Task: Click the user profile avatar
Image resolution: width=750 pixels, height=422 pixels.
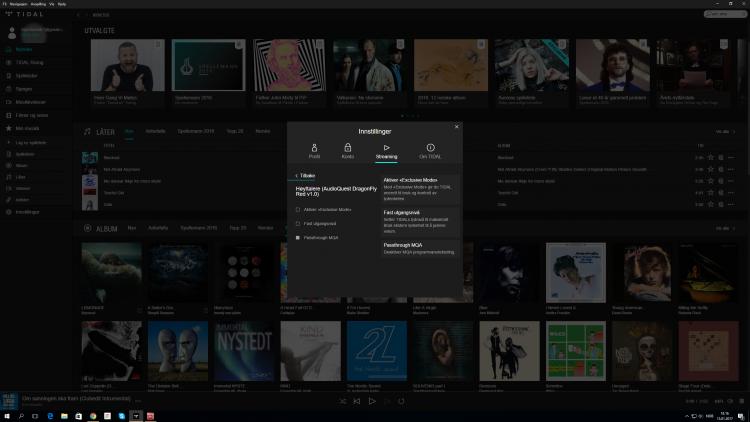Action: 12,33
